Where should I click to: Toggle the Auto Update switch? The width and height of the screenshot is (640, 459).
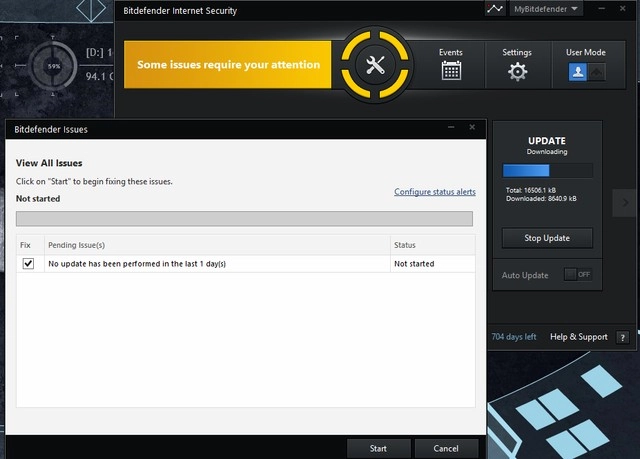tap(578, 275)
